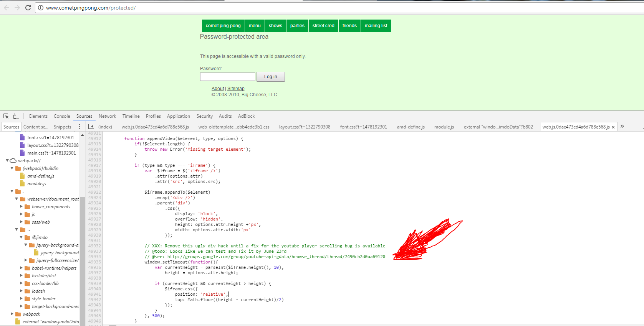Image resolution: width=644 pixels, height=326 pixels.
Task: Close the active web.js file tab
Action: pos(613,127)
